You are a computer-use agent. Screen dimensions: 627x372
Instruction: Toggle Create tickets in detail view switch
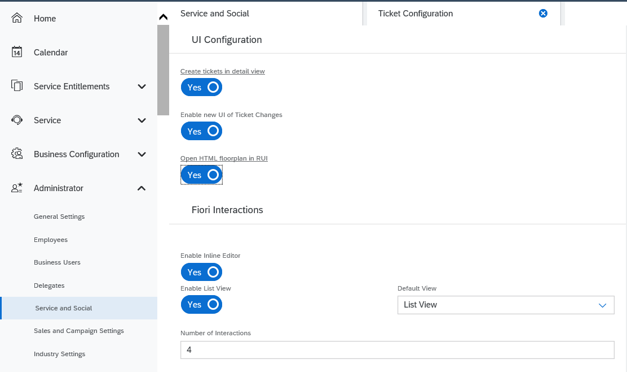(x=202, y=87)
